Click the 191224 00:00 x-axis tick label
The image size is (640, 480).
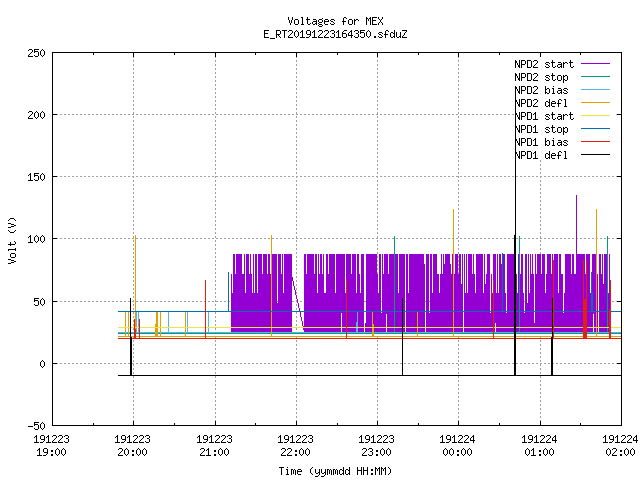[458, 446]
